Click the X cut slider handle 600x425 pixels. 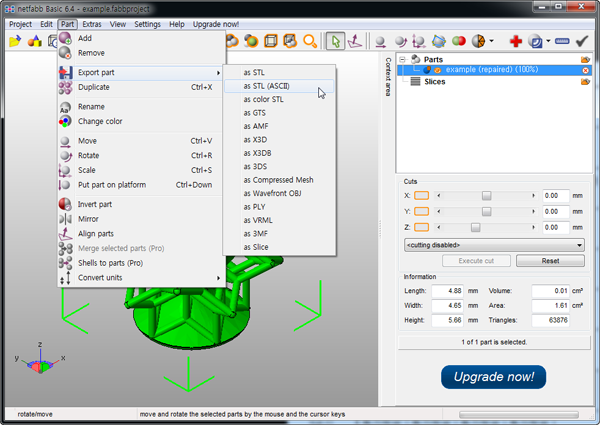point(486,196)
